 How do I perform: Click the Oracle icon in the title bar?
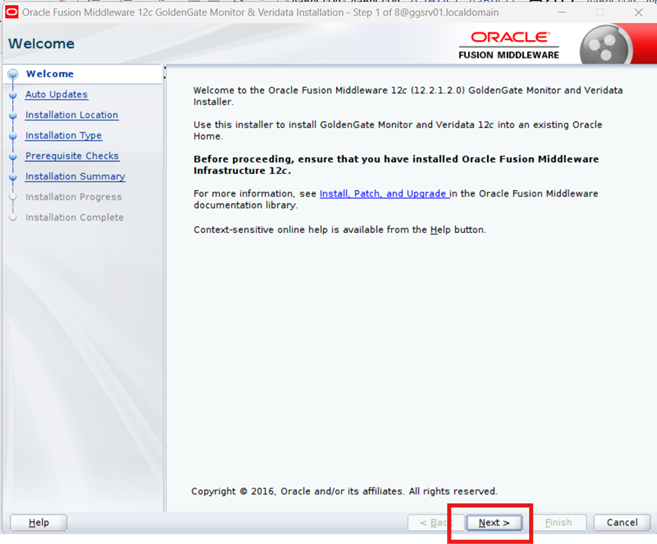pyautogui.click(x=12, y=13)
